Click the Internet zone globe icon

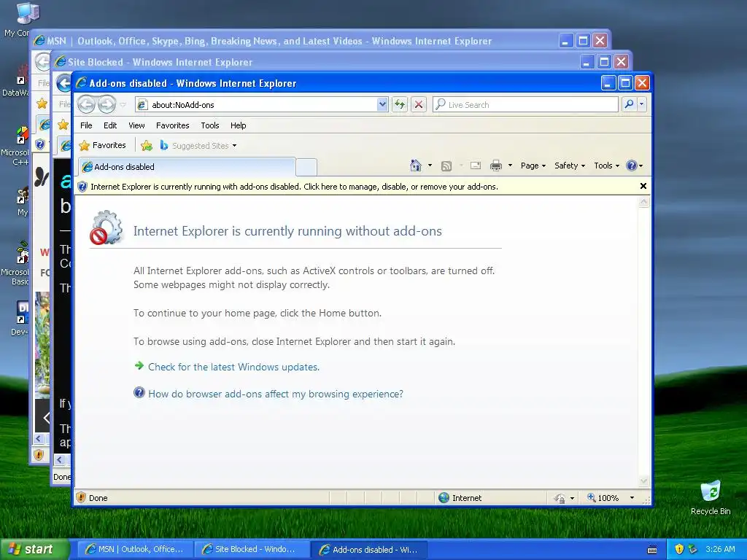click(444, 497)
